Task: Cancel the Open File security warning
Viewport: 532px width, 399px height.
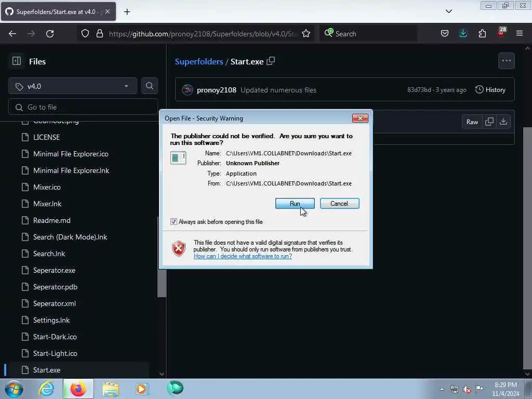Action: pyautogui.click(x=339, y=204)
